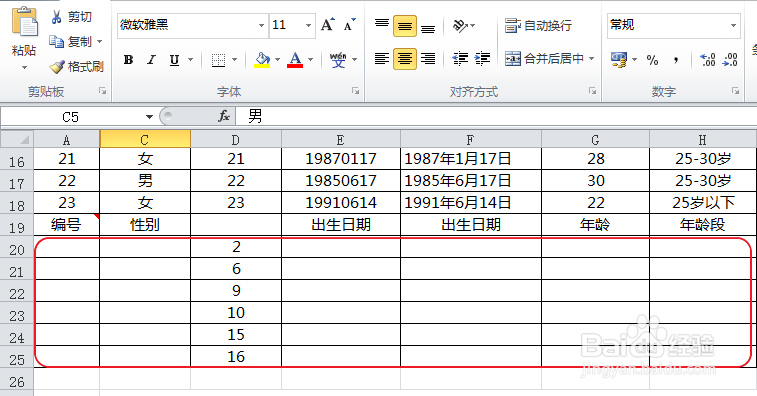Image resolution: width=757 pixels, height=396 pixels.
Task: Select the 年龄 header cell
Action: [x=595, y=225]
